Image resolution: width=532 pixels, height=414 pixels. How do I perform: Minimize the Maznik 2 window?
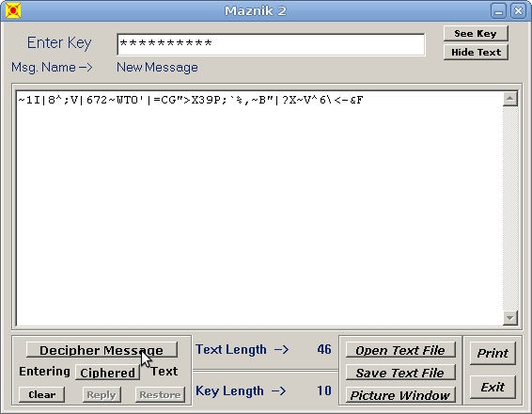(498, 11)
